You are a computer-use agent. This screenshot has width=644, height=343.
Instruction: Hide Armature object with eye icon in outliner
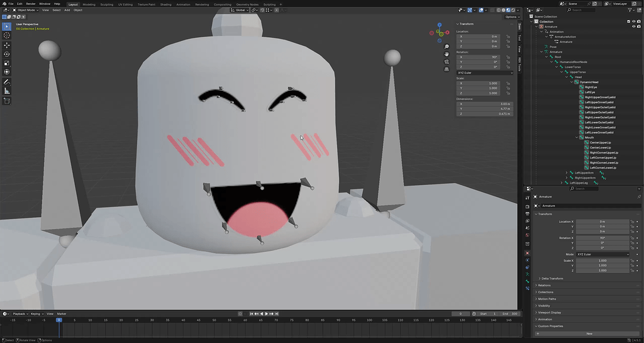[634, 26]
